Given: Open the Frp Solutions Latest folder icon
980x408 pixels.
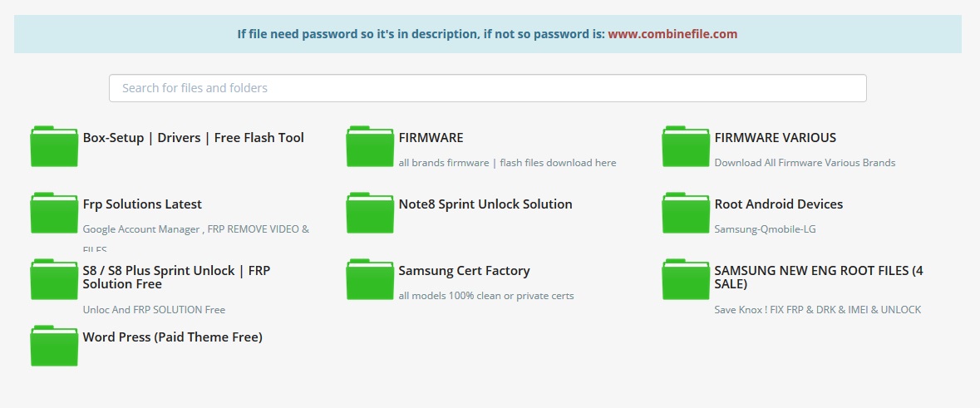Looking at the screenshot, I should pyautogui.click(x=54, y=214).
